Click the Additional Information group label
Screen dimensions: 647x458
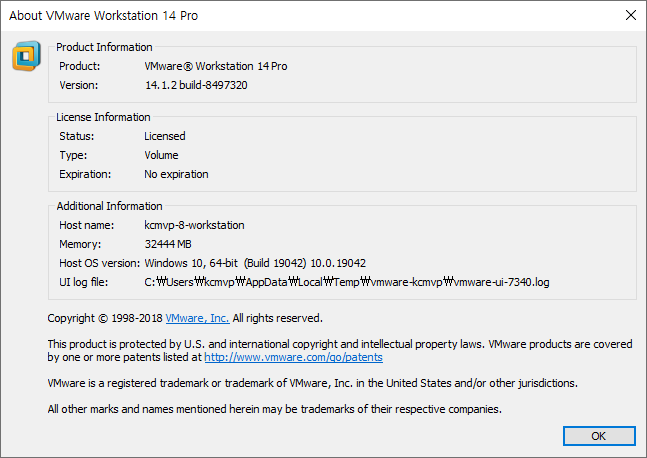click(109, 206)
